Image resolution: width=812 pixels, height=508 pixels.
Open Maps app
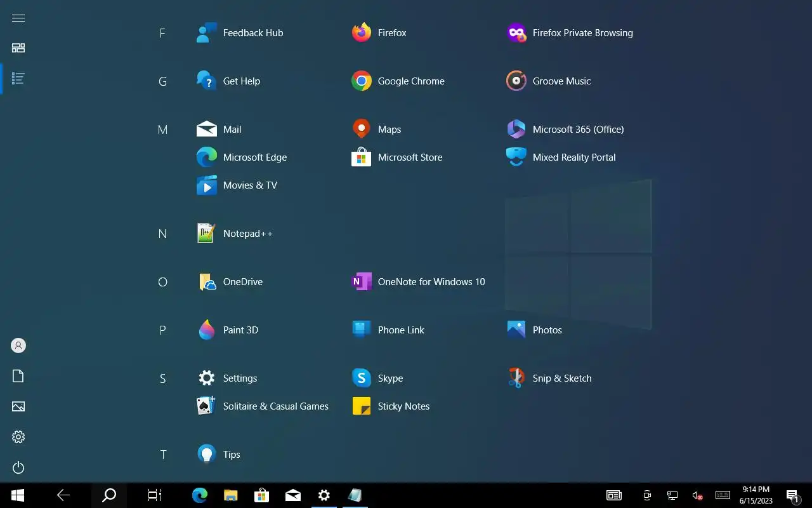click(x=376, y=130)
